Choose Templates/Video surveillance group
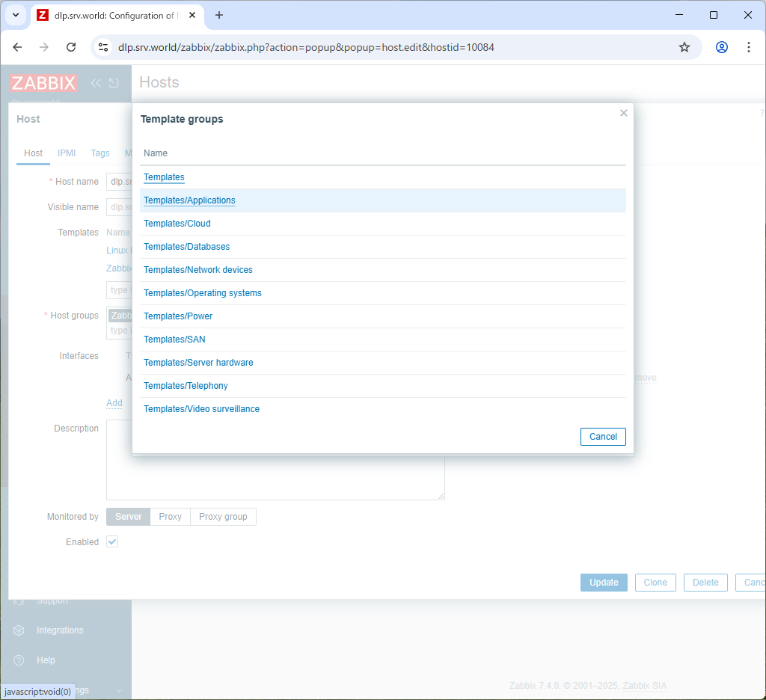766x700 pixels. 201,409
